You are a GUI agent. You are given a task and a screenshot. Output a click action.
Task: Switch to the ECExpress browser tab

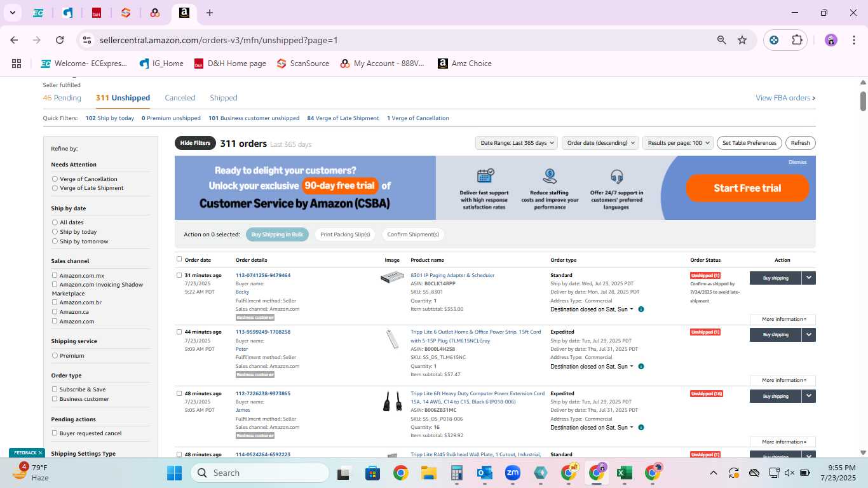point(38,13)
